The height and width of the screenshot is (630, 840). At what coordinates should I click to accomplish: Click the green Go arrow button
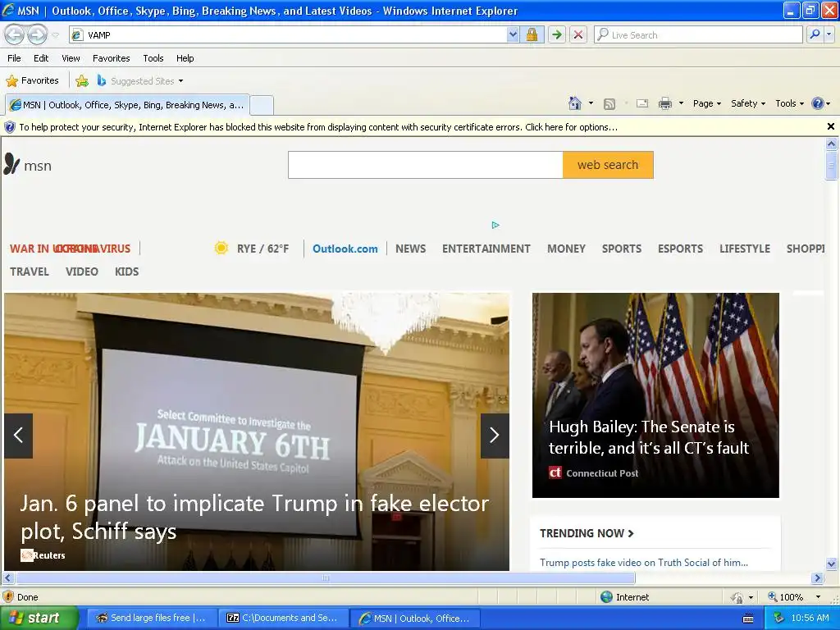point(557,34)
